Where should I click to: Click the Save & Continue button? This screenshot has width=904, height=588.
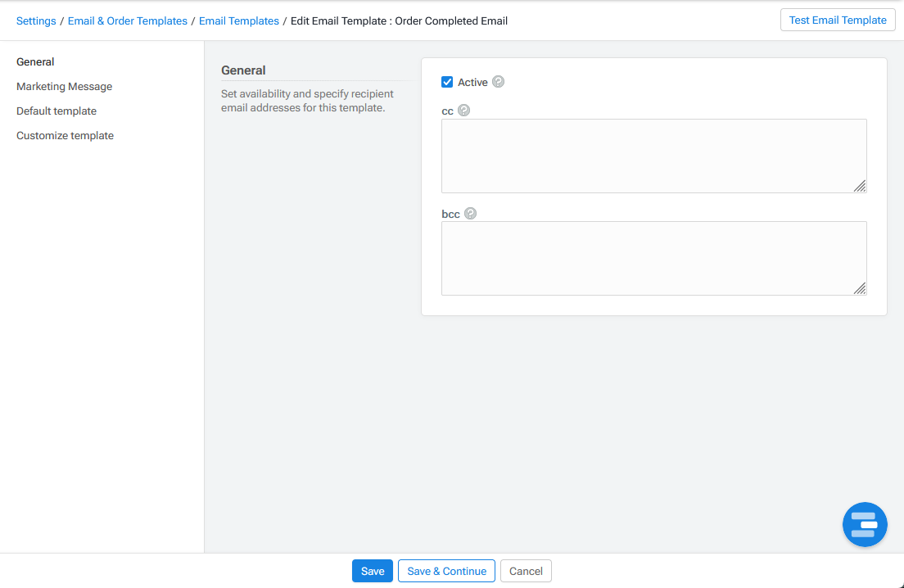[446, 571]
